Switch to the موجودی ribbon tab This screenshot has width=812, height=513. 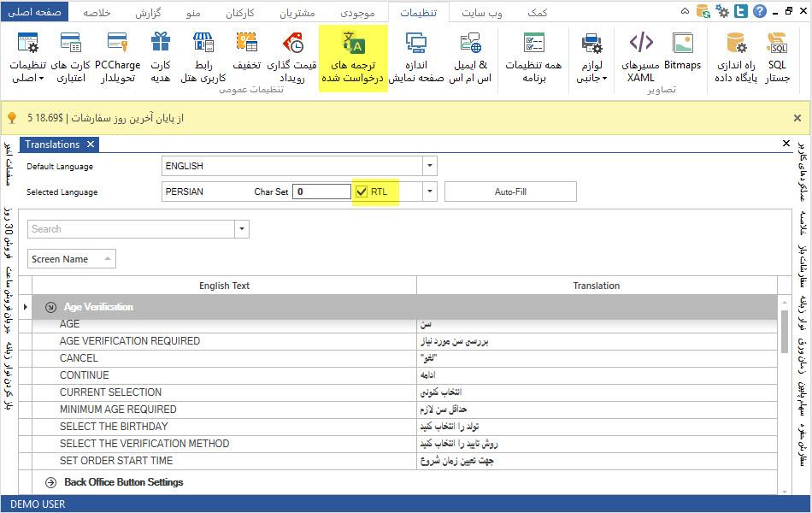pos(357,13)
